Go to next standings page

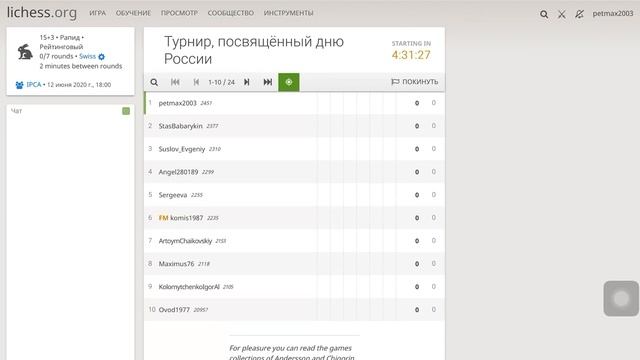[x=247, y=82]
